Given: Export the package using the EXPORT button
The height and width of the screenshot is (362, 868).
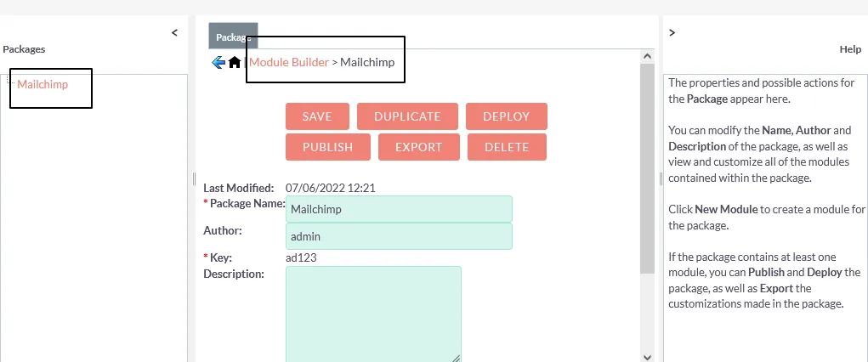Looking at the screenshot, I should [418, 147].
